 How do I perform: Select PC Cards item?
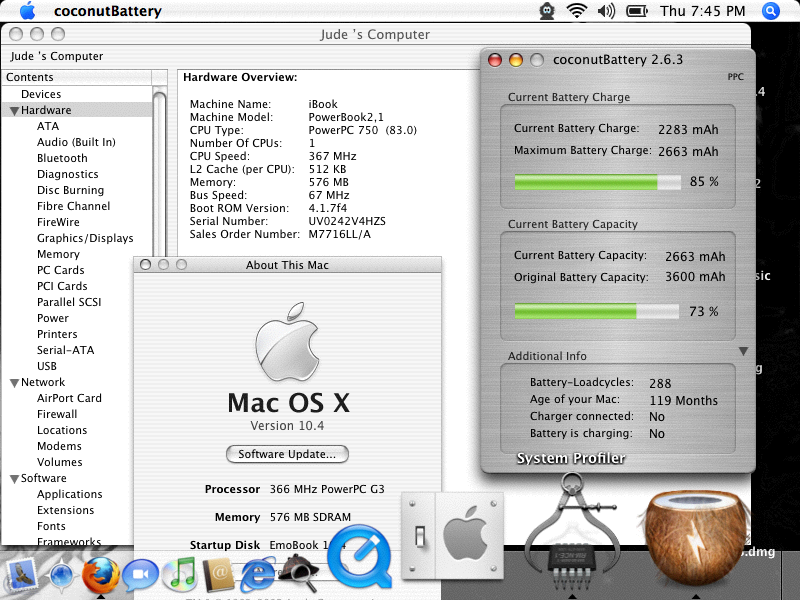point(61,270)
